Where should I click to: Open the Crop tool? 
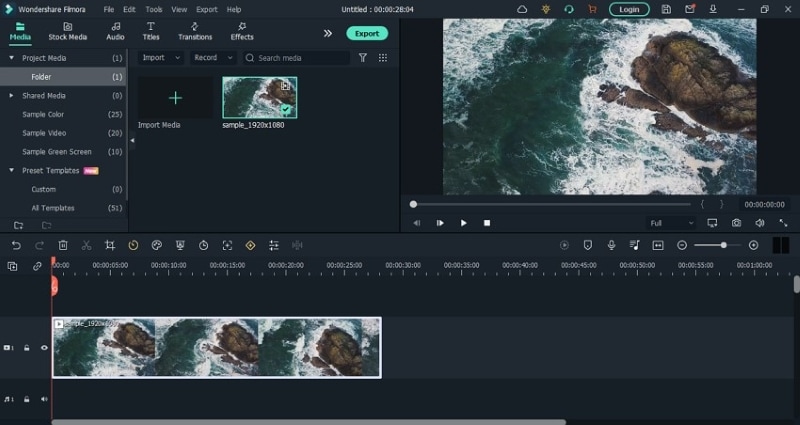point(110,245)
